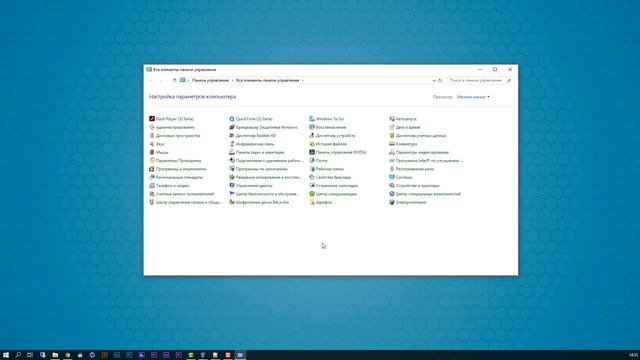
Task: Open Центр управления сетями link
Action: click(189, 202)
